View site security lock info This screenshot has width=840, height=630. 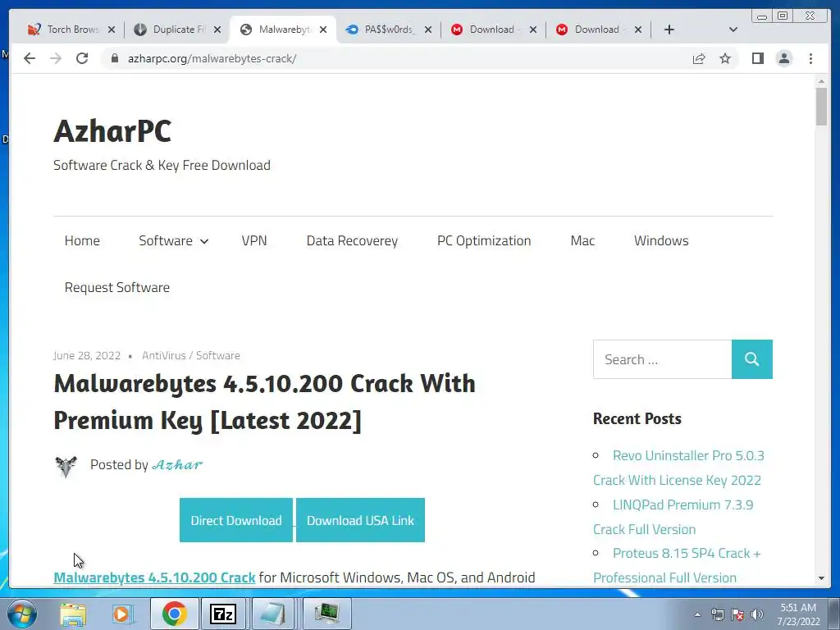[x=114, y=58]
